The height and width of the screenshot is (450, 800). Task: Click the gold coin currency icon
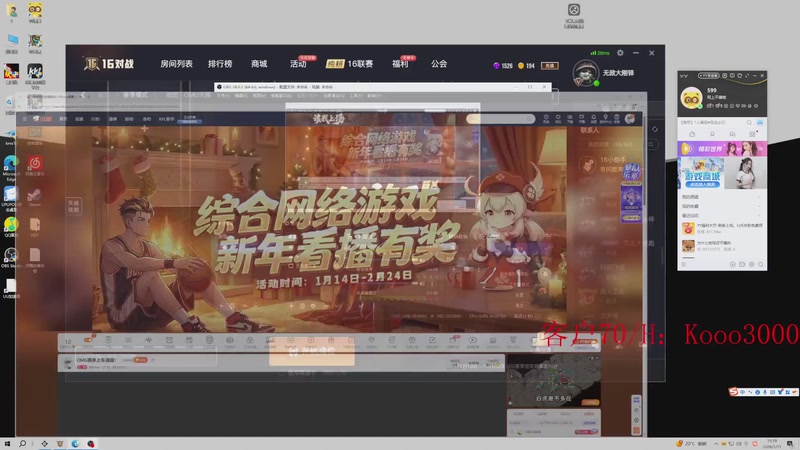[x=521, y=66]
